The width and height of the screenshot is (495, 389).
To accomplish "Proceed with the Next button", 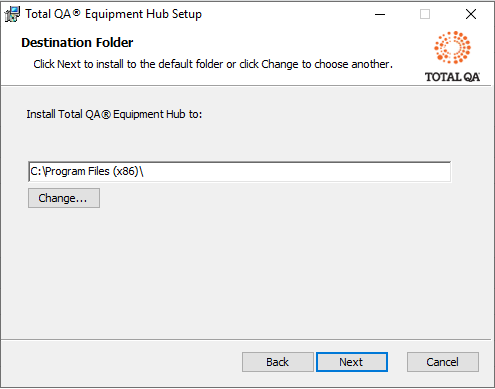I will coord(352,362).
